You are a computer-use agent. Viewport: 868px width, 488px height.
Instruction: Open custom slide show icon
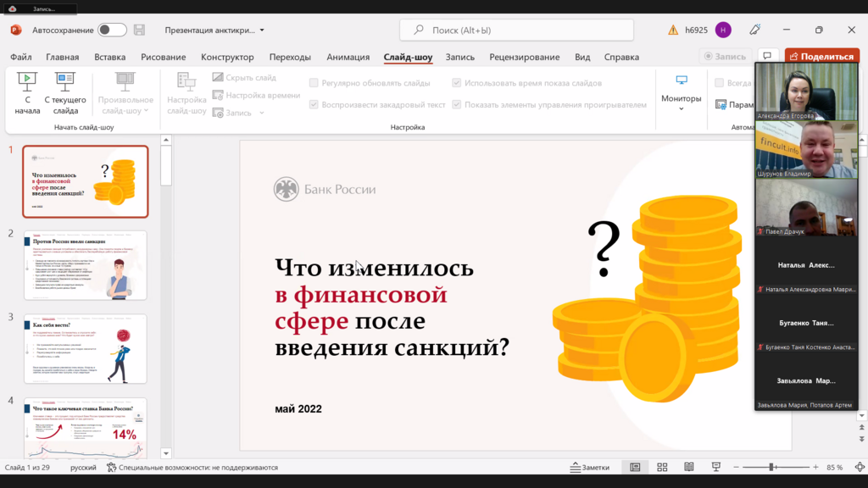pyautogui.click(x=125, y=81)
